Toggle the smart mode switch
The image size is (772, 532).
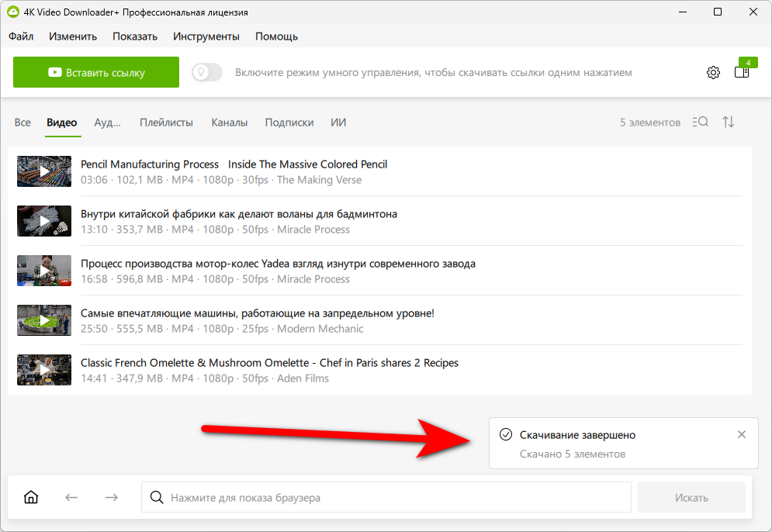pos(207,72)
